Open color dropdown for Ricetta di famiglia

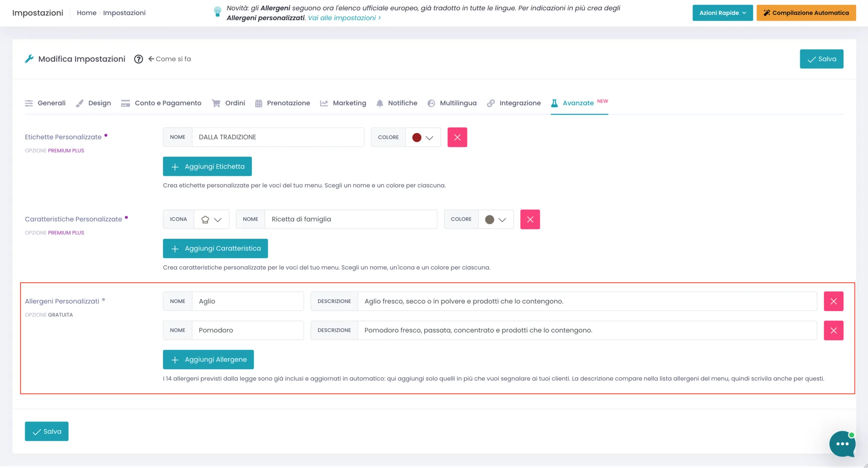click(496, 220)
